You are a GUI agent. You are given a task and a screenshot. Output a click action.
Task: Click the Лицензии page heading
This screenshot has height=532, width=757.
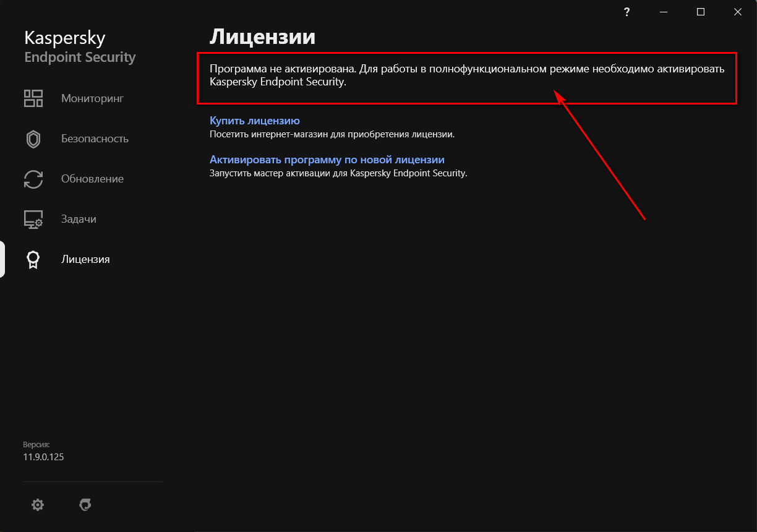pos(263,36)
